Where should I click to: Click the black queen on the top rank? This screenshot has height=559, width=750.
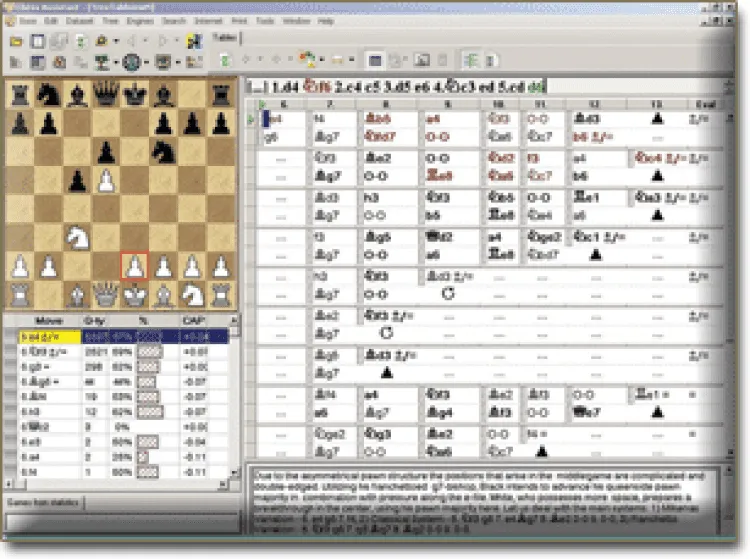click(x=106, y=94)
